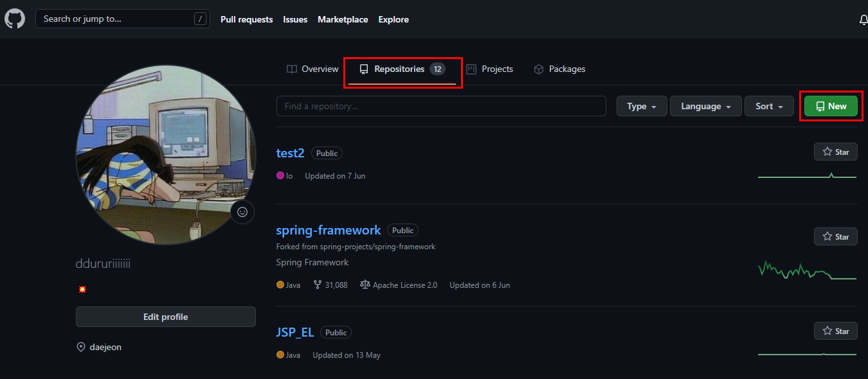The height and width of the screenshot is (379, 868).
Task: Star the spring-framework repository
Action: [835, 236]
